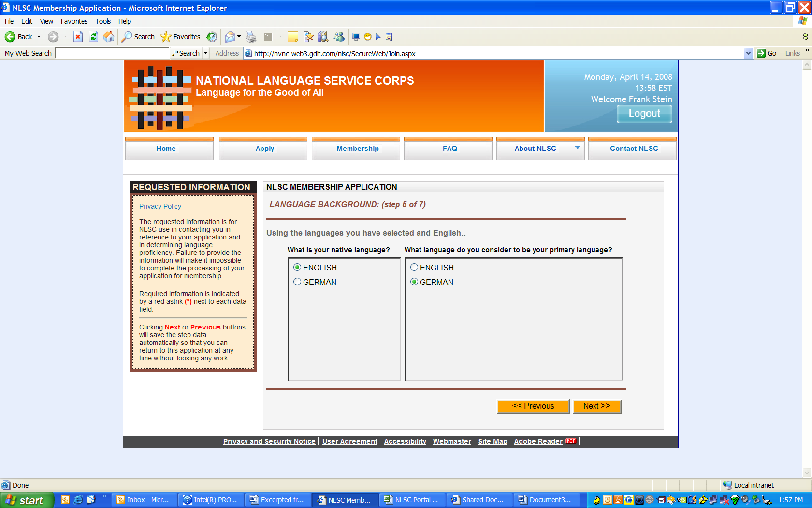Click the Local intranet zone icon

click(x=727, y=485)
